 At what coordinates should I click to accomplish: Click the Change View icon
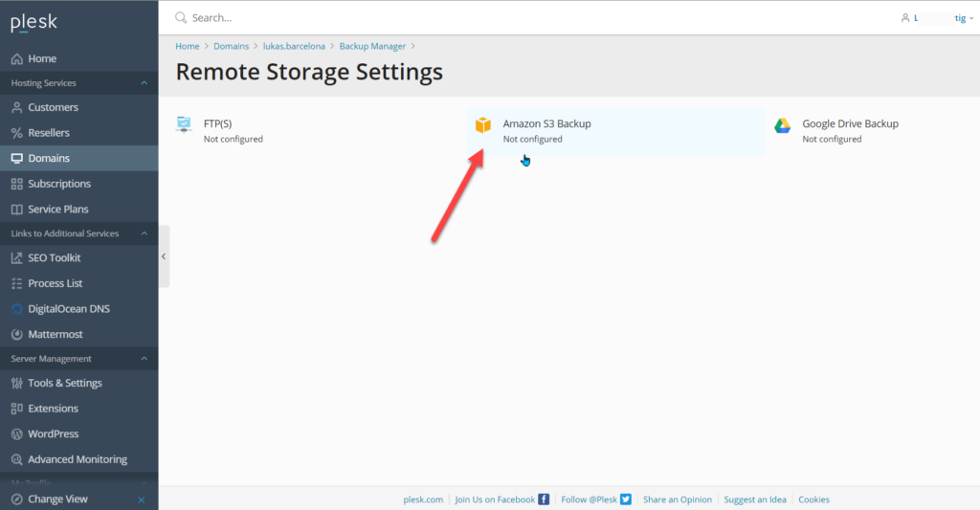coord(17,499)
